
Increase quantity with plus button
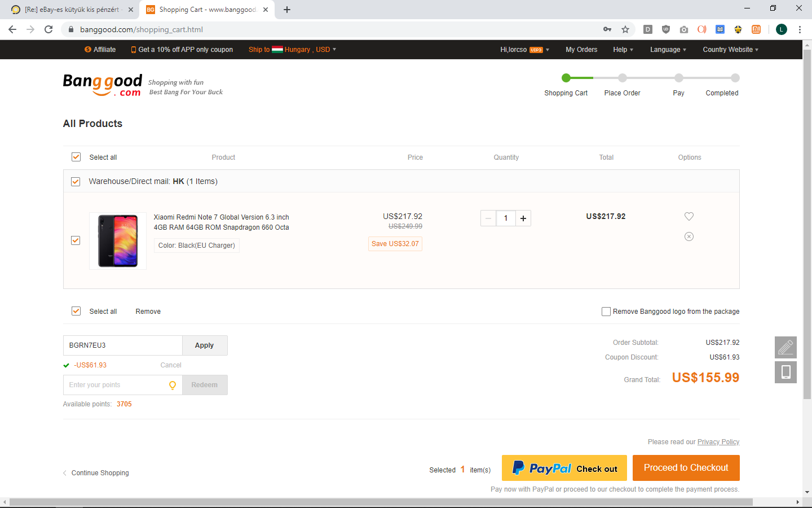523,218
